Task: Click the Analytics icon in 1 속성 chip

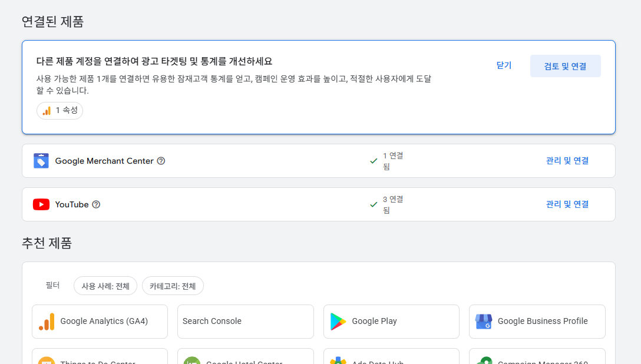Action: coord(47,111)
